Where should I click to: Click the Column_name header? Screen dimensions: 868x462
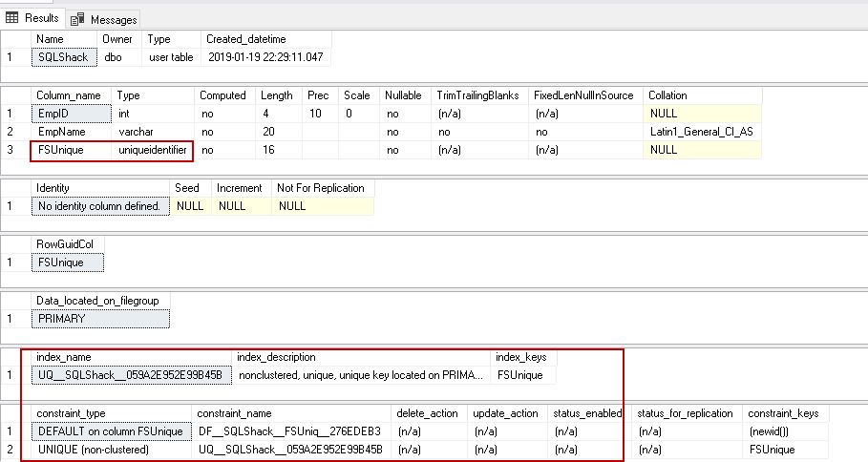click(70, 95)
